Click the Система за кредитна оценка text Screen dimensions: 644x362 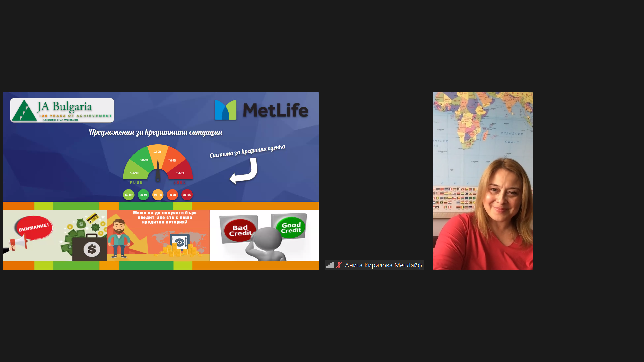(248, 151)
